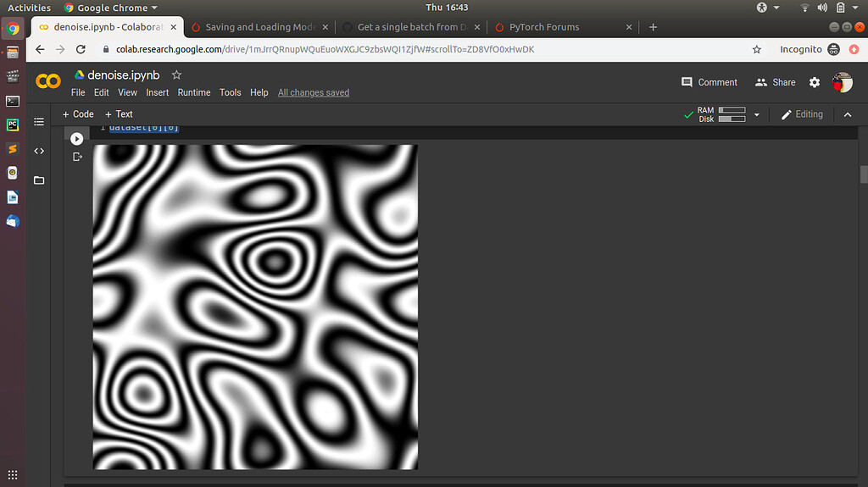868x487 pixels.
Task: Click the browser address bar
Action: point(424,49)
